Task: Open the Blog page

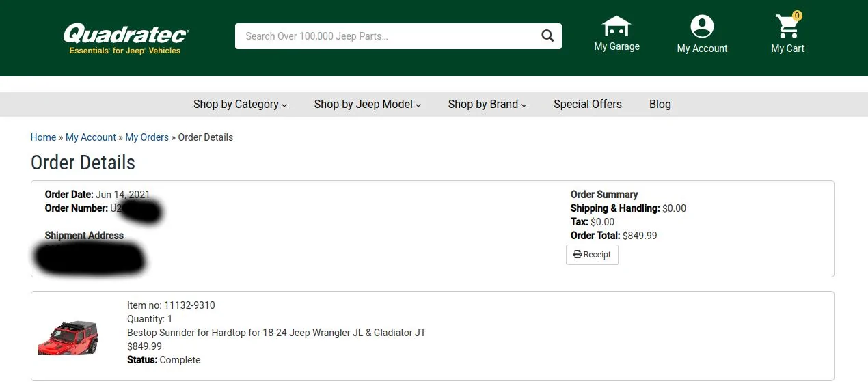Action: tap(660, 105)
